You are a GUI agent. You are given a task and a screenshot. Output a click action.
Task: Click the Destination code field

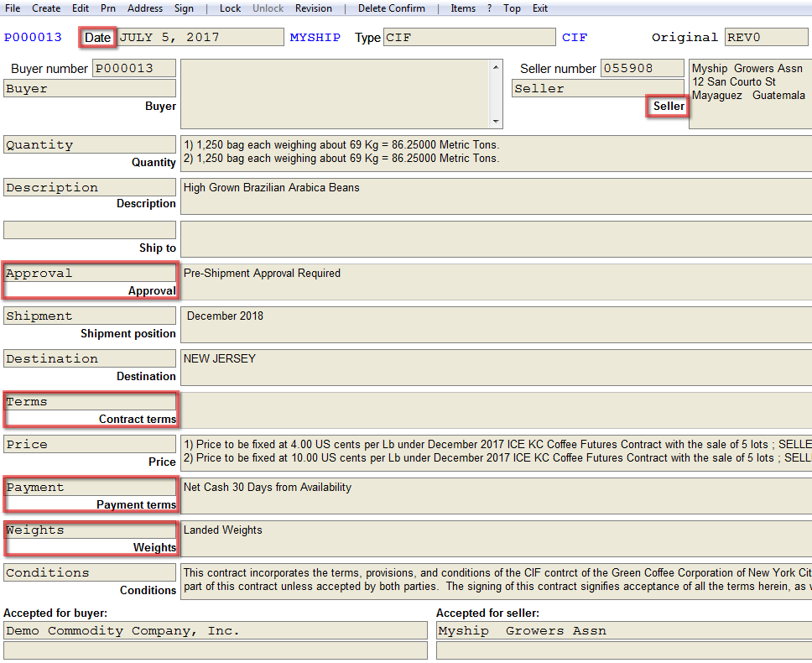[90, 358]
